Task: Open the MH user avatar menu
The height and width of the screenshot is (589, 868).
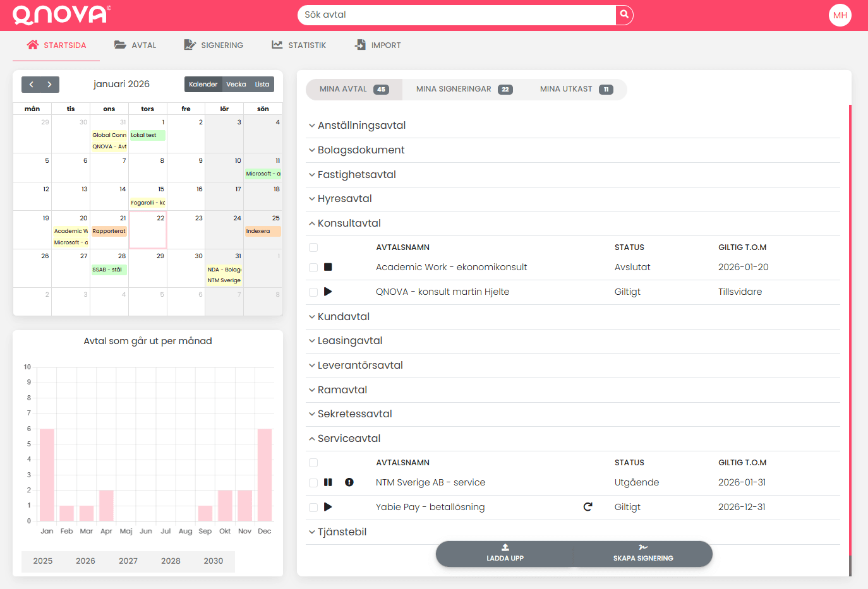Action: pyautogui.click(x=840, y=15)
